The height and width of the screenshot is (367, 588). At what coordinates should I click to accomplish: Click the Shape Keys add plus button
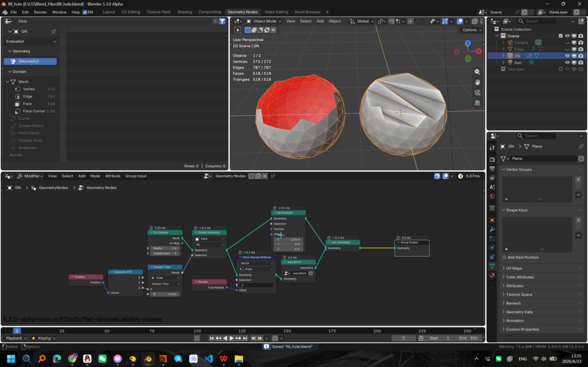tap(578, 220)
